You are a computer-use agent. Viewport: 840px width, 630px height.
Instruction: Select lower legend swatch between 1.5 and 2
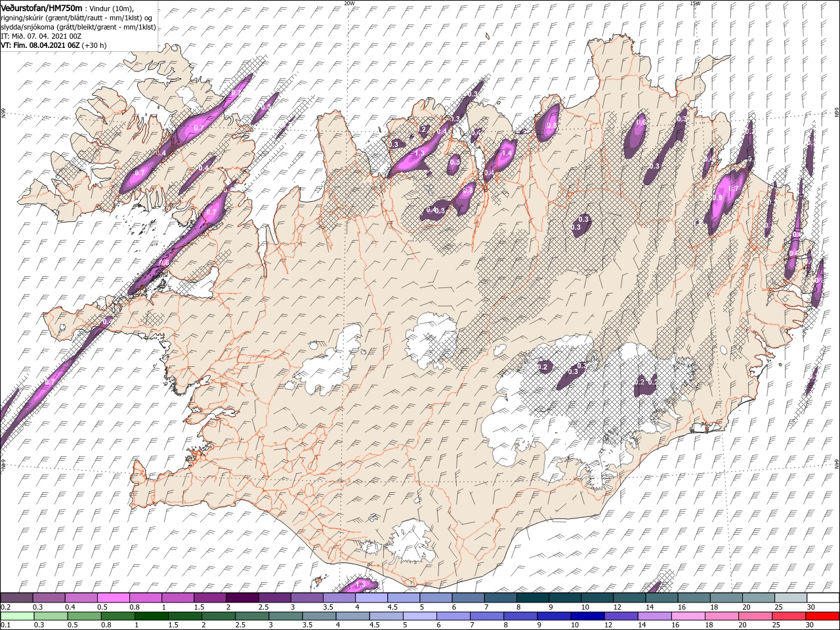point(186,616)
